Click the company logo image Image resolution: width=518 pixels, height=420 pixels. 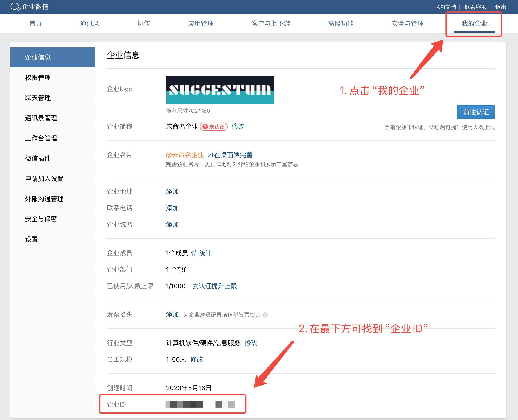coord(220,90)
